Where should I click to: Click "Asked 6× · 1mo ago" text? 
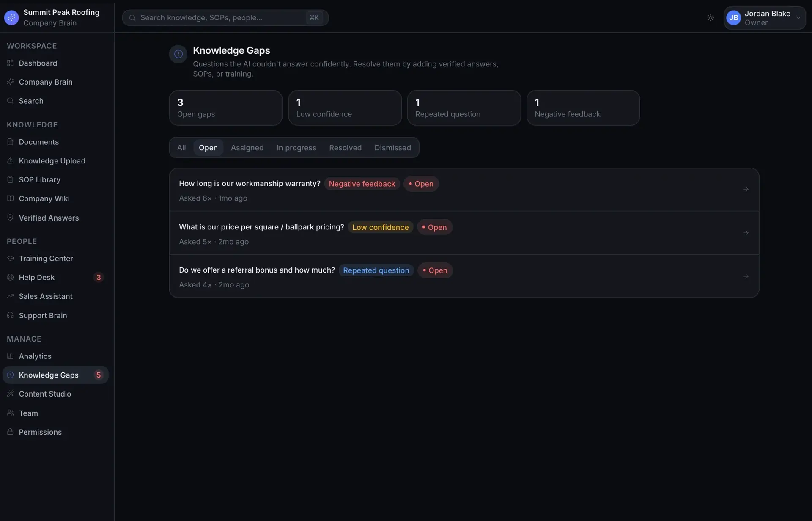(x=213, y=198)
